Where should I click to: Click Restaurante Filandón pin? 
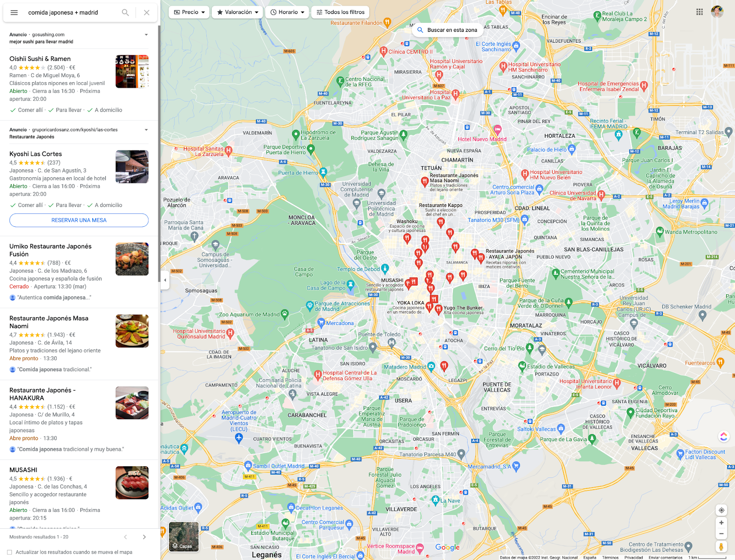pos(387,22)
